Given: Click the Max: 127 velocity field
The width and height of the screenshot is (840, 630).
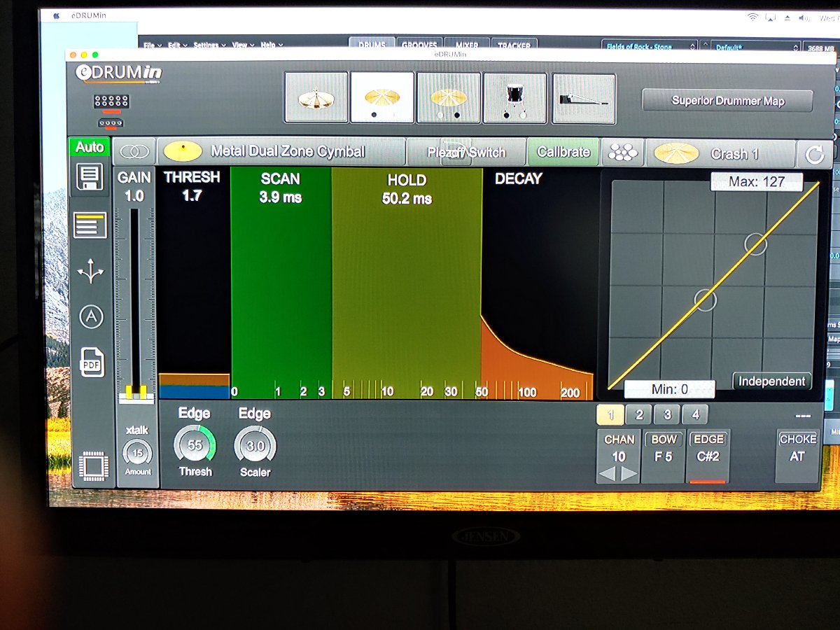Looking at the screenshot, I should click(756, 182).
